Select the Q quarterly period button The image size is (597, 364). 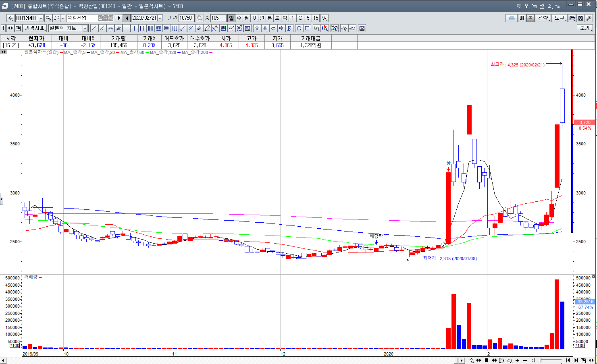[x=254, y=18]
